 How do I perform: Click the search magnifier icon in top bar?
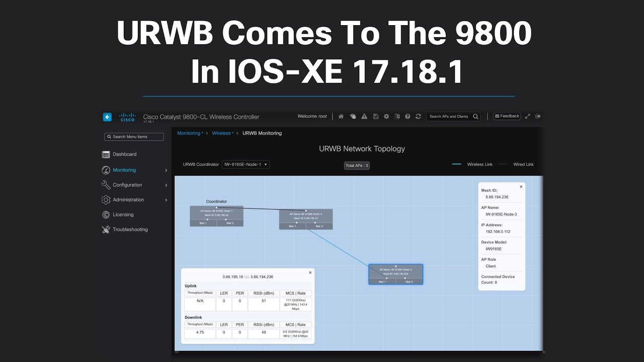point(475,116)
